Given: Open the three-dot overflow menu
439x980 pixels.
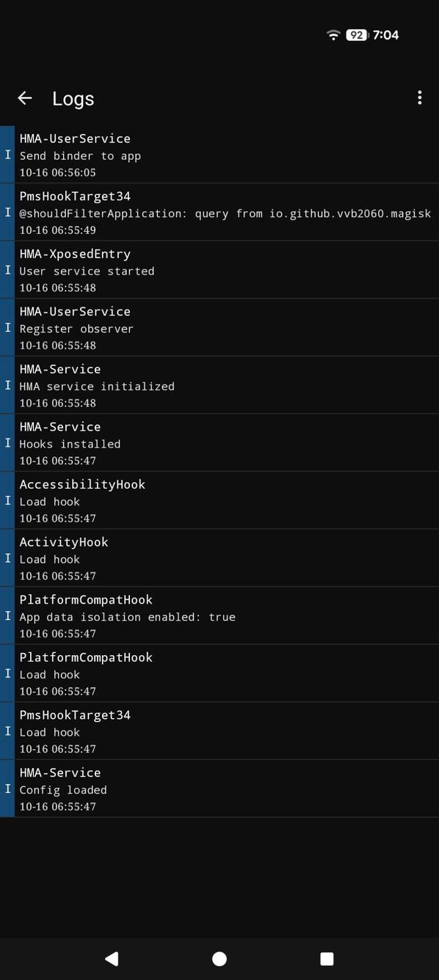Looking at the screenshot, I should 420,98.
